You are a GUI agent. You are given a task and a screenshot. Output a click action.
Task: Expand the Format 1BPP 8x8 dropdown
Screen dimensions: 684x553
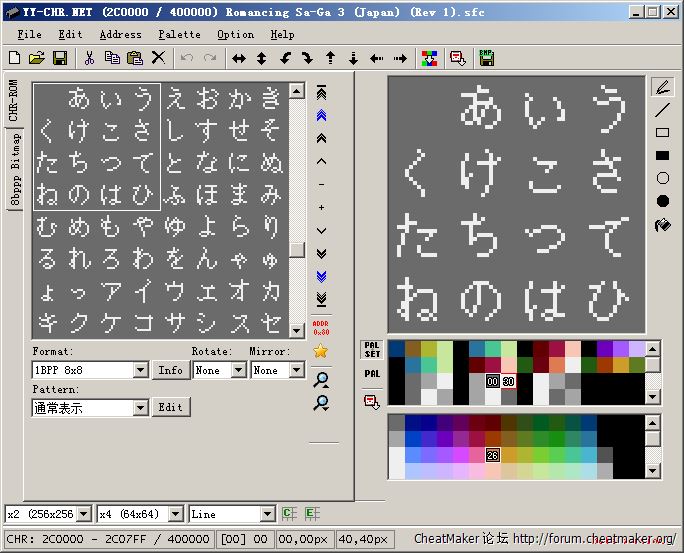[x=140, y=370]
